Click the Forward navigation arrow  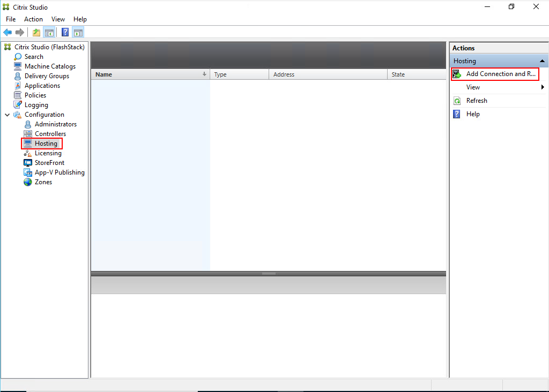[x=20, y=32]
